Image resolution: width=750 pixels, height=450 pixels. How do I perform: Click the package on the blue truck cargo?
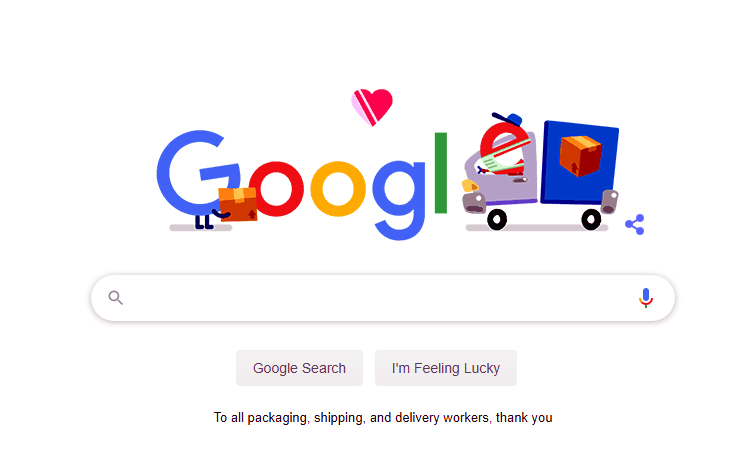point(580,155)
